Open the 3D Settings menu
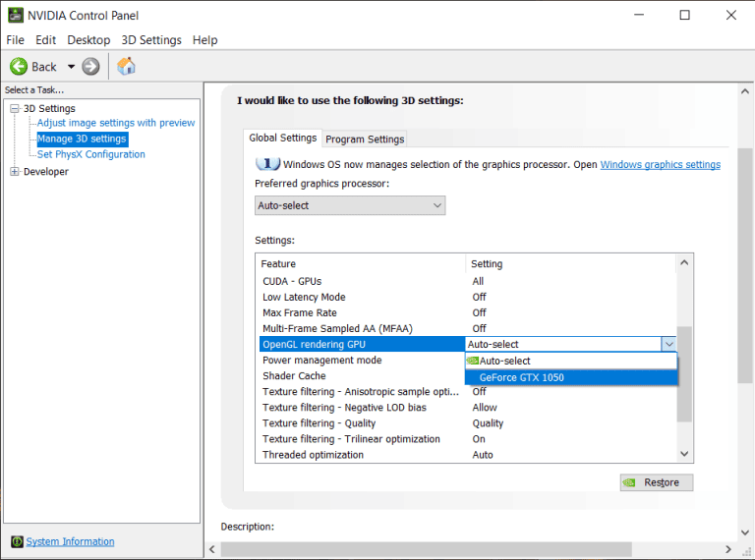The width and height of the screenshot is (755, 560). pos(150,40)
